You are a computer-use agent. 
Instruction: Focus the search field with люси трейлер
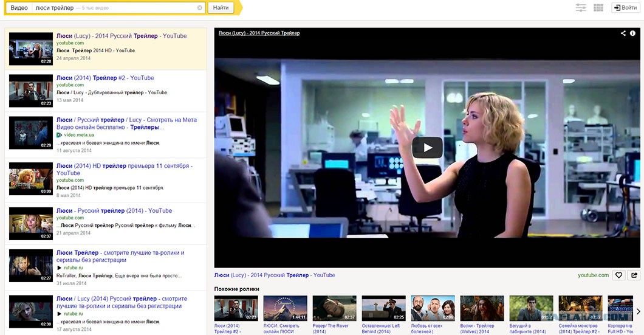[x=118, y=8]
